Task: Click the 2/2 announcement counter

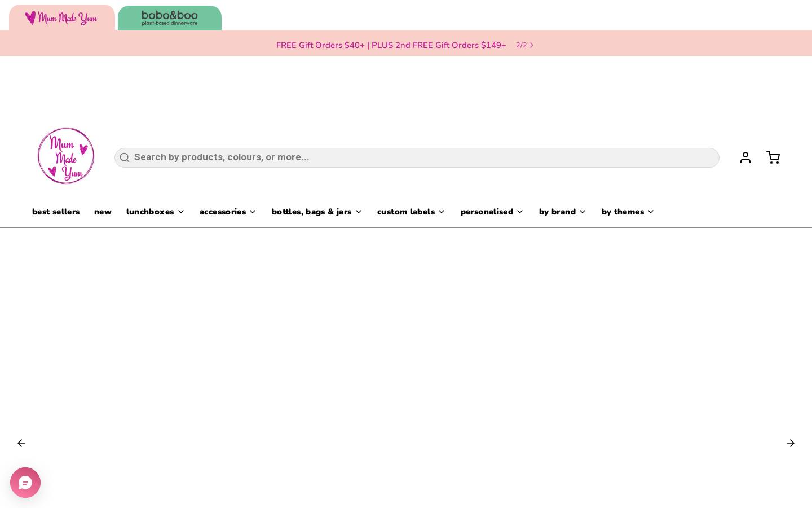Action: pyautogui.click(x=521, y=45)
